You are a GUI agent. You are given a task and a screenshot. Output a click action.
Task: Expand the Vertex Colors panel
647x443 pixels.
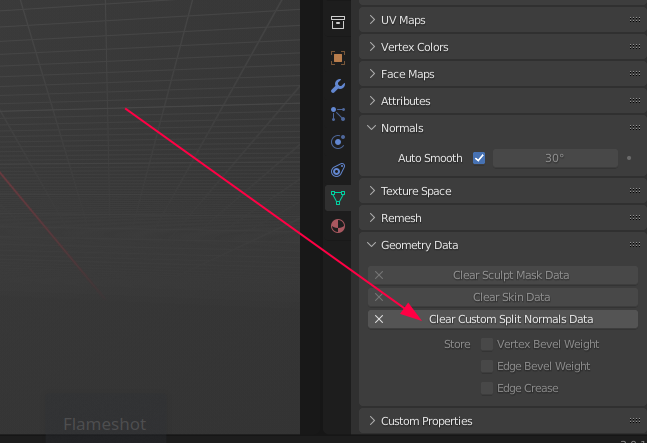pos(372,47)
